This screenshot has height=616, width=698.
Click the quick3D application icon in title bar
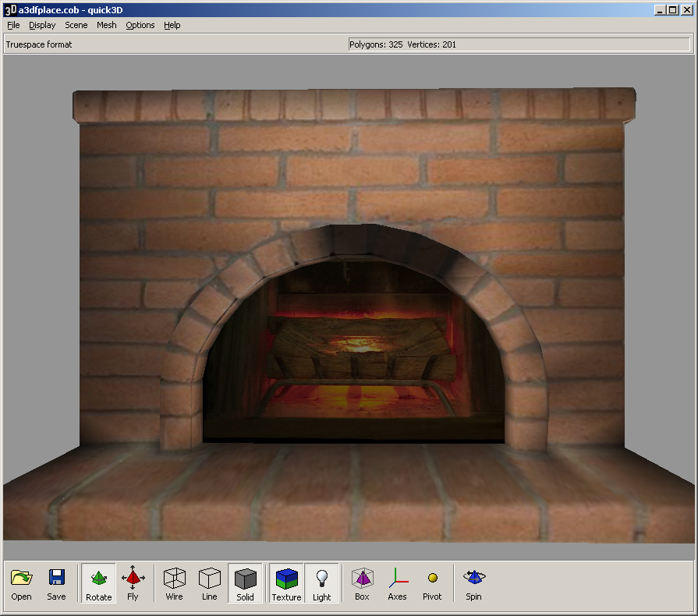click(10, 10)
